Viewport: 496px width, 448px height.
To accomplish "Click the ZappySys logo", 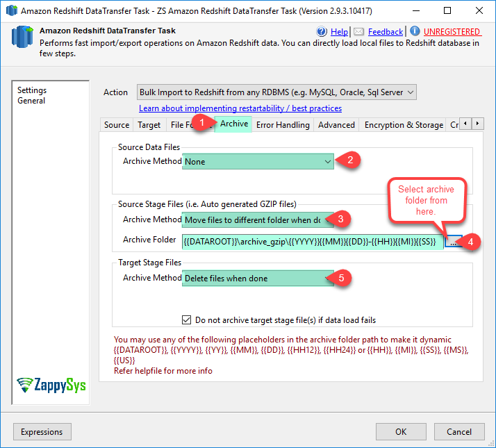I will (x=51, y=385).
